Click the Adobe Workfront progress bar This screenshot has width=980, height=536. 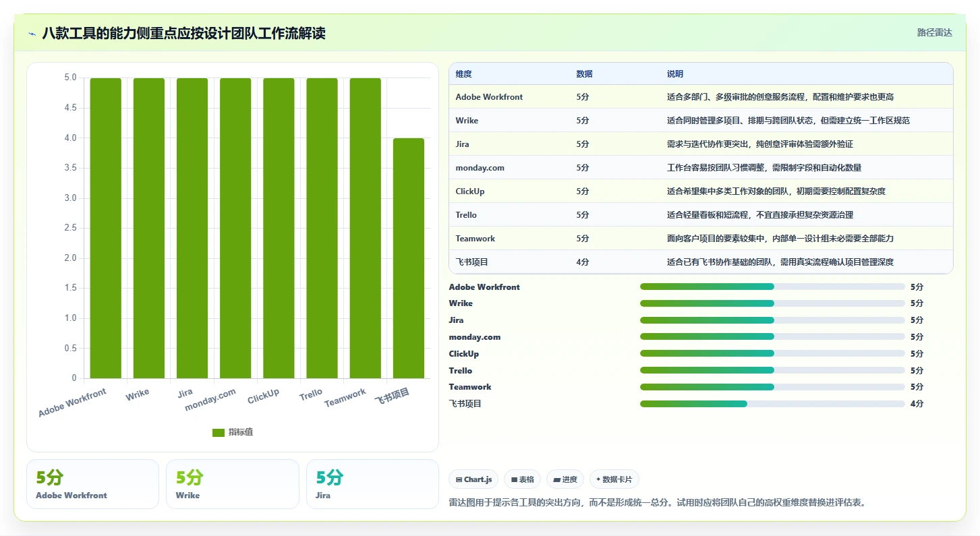[772, 287]
